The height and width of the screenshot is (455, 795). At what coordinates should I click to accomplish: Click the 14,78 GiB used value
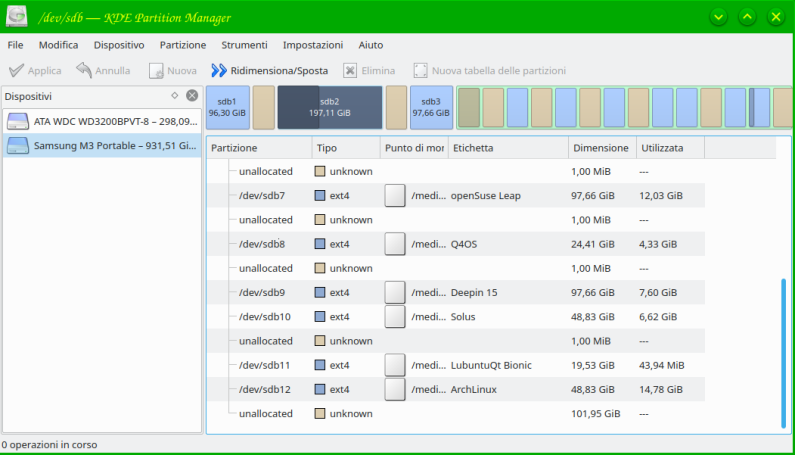[661, 390]
